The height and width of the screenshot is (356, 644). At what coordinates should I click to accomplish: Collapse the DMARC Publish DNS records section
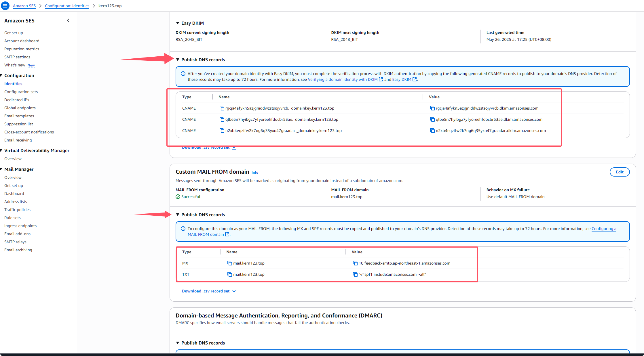(x=178, y=343)
